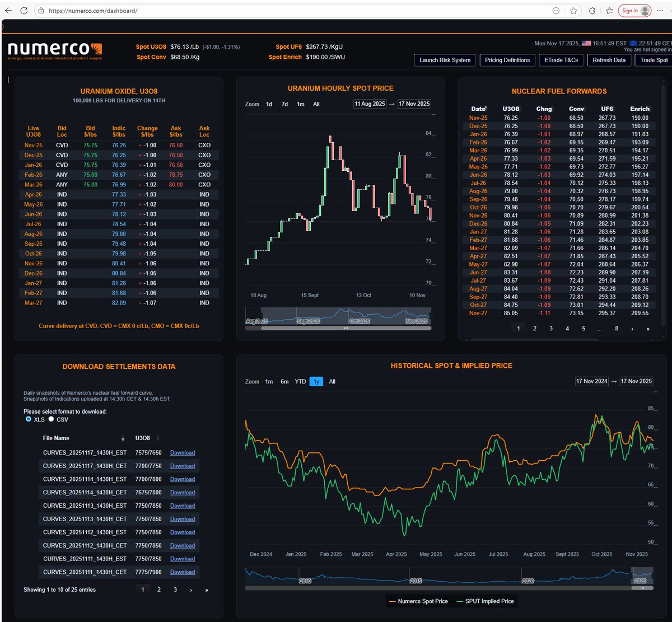Click the Trade Spot button
672x622 pixels.
[x=654, y=60]
